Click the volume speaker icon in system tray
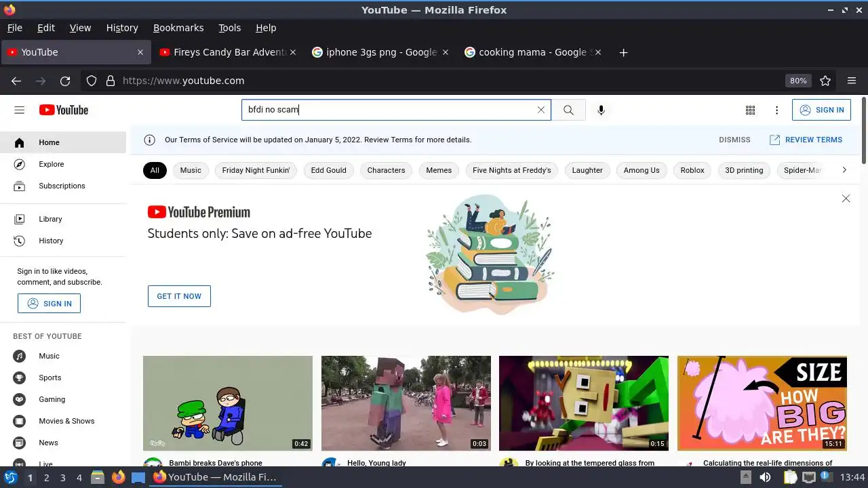Screen dimensions: 868x488 tap(765, 477)
